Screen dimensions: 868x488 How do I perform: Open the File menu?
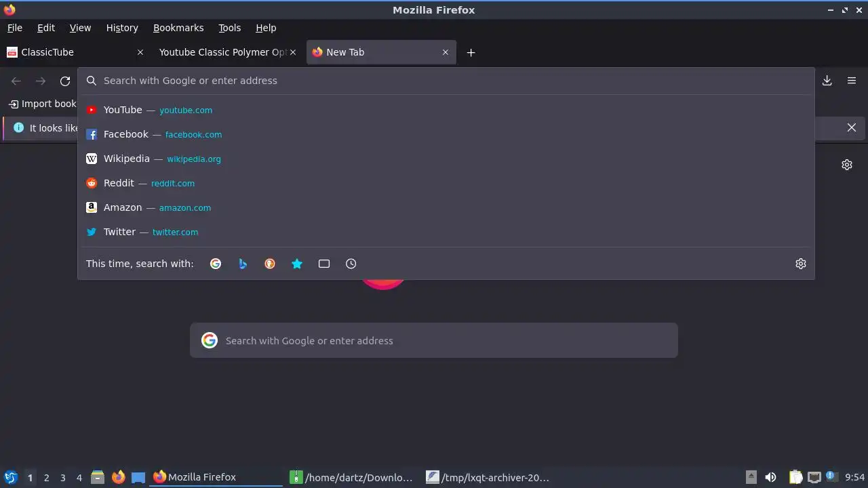click(14, 28)
